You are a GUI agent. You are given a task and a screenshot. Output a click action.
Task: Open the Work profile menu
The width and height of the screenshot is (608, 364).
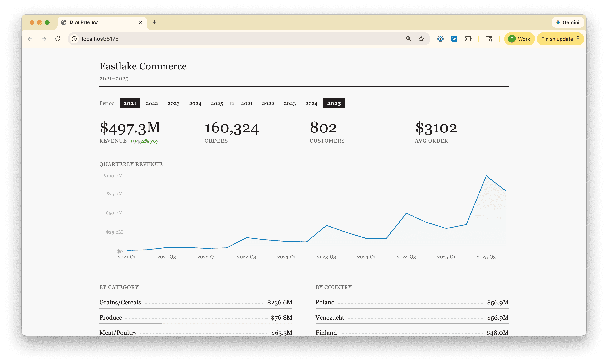pos(519,39)
